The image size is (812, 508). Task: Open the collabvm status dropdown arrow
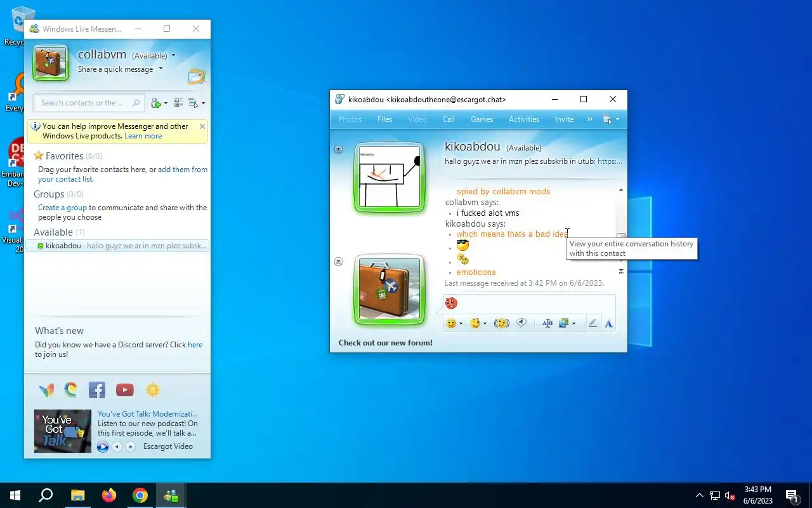tap(173, 56)
